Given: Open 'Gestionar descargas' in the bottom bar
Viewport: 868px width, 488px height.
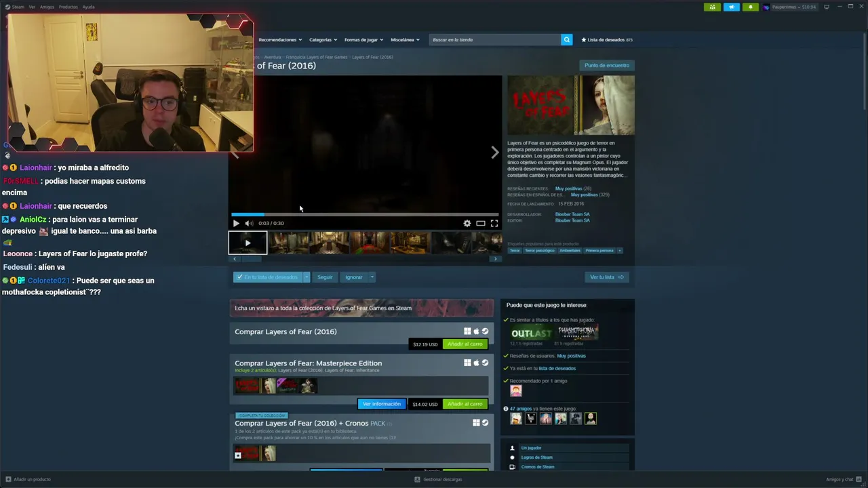Looking at the screenshot, I should point(439,479).
